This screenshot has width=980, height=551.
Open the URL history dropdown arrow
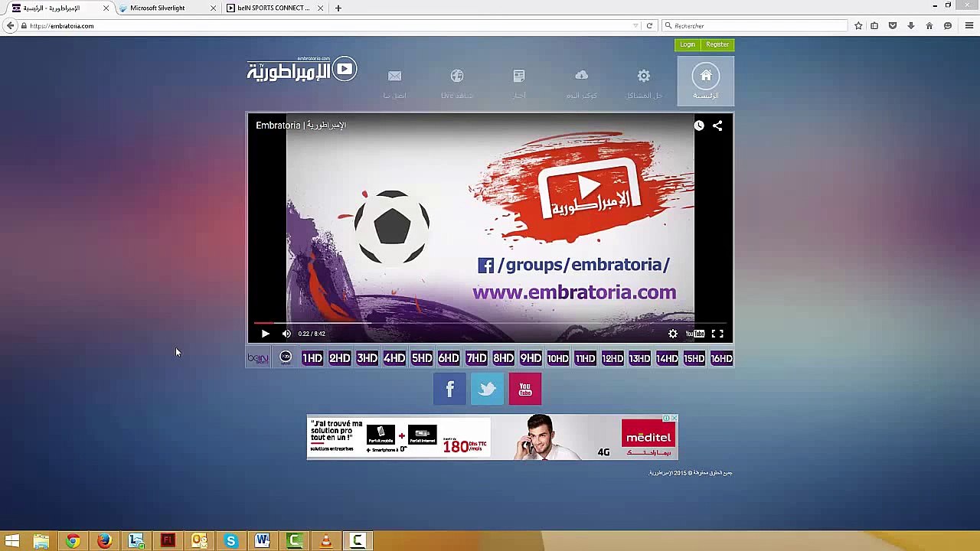click(635, 26)
